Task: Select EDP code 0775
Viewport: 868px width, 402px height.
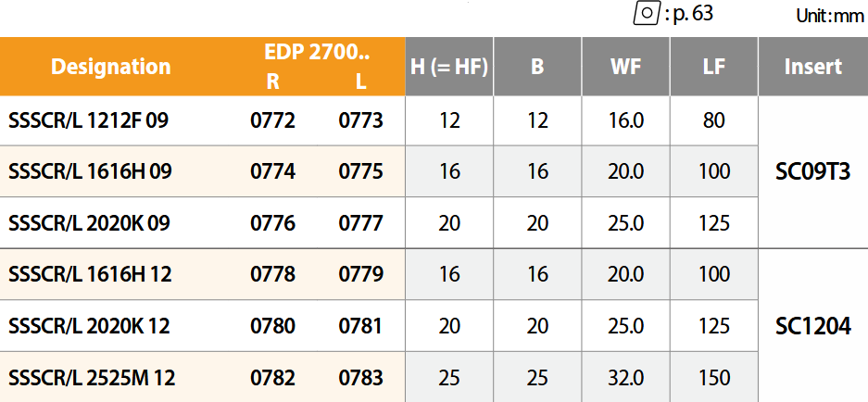Action: [360, 171]
